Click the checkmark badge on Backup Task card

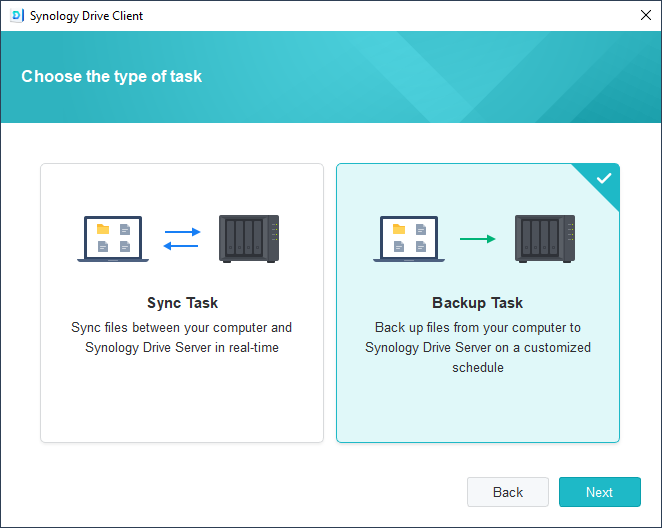click(x=603, y=179)
